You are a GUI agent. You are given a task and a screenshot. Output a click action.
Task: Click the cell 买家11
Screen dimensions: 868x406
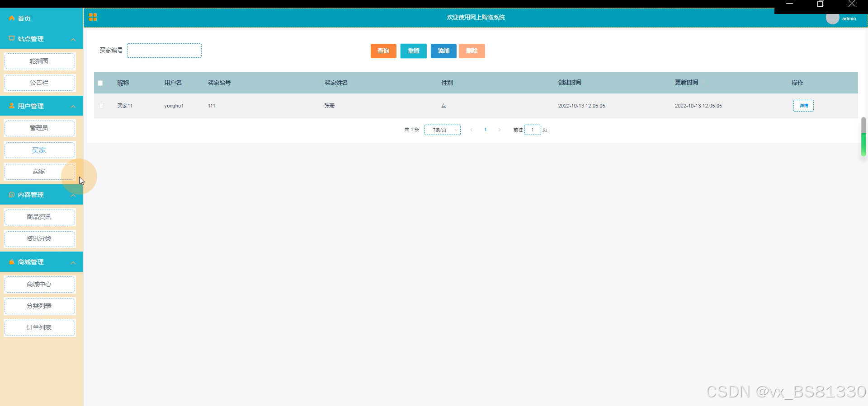(x=125, y=106)
